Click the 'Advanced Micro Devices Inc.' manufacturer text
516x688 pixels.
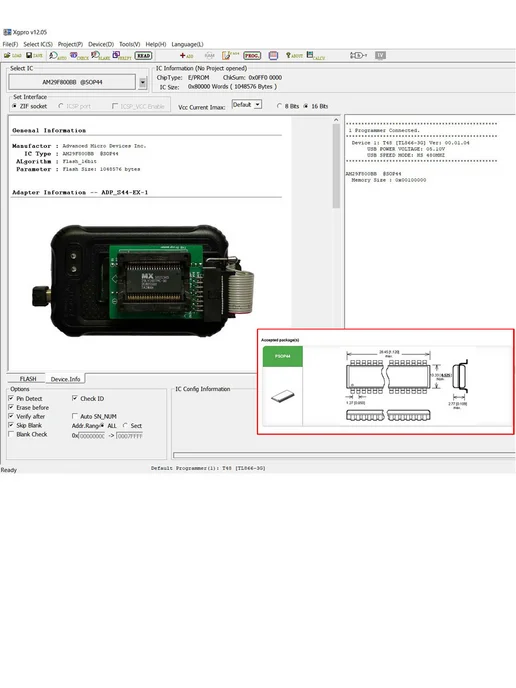point(104,146)
